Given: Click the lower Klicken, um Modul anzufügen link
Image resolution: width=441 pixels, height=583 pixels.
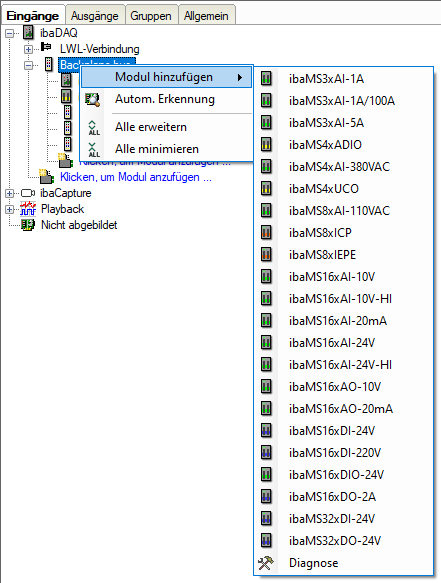Looking at the screenshot, I should [136, 177].
